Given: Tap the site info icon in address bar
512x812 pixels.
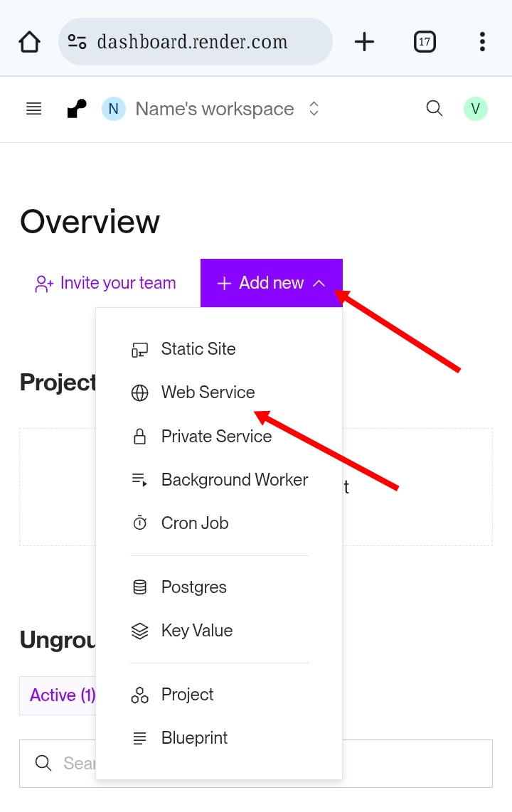Looking at the screenshot, I should tap(78, 42).
